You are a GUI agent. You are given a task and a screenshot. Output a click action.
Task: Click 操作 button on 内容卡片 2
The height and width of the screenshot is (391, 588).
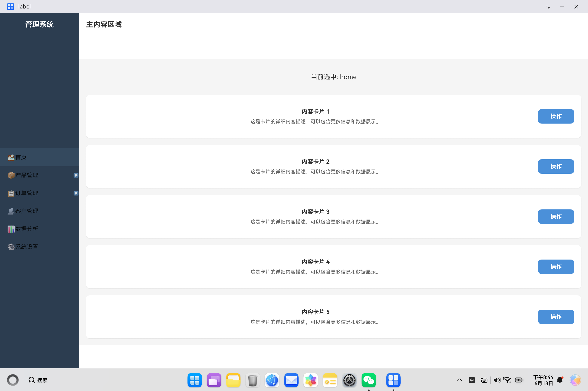(556, 166)
